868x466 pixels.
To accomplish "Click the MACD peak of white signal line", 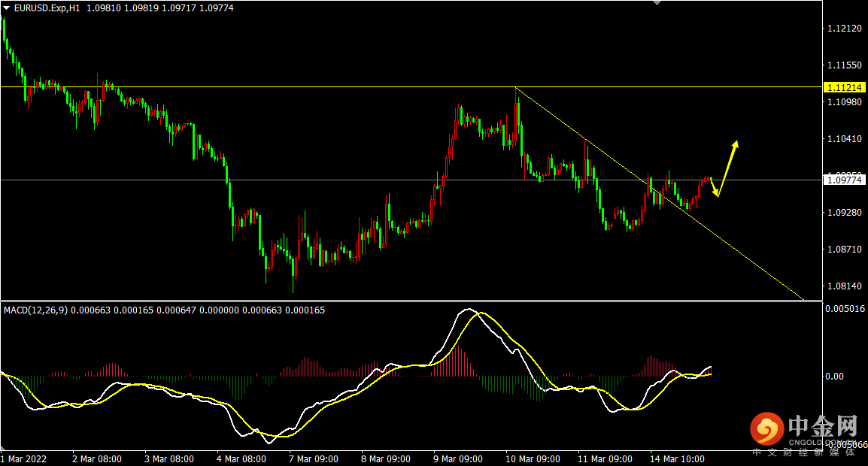I will pyautogui.click(x=469, y=310).
